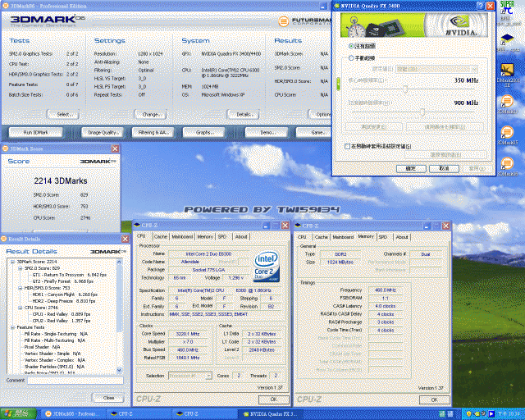Click the Graphs... button

pos(203,133)
